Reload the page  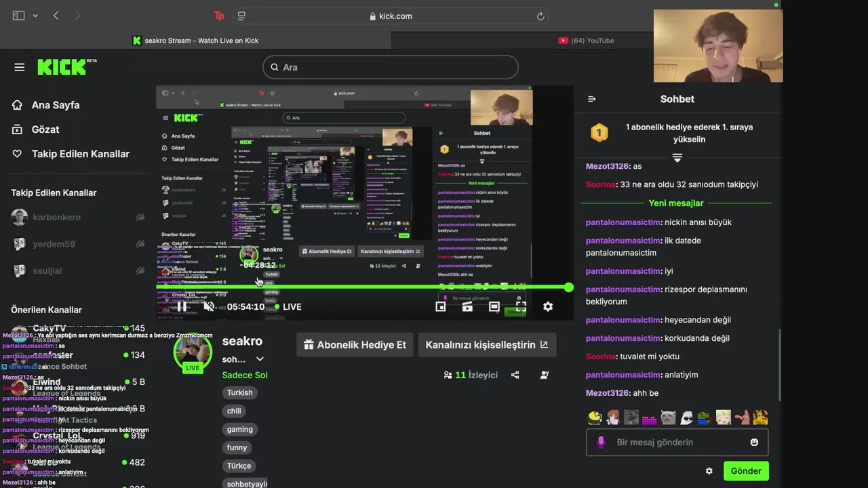(540, 16)
